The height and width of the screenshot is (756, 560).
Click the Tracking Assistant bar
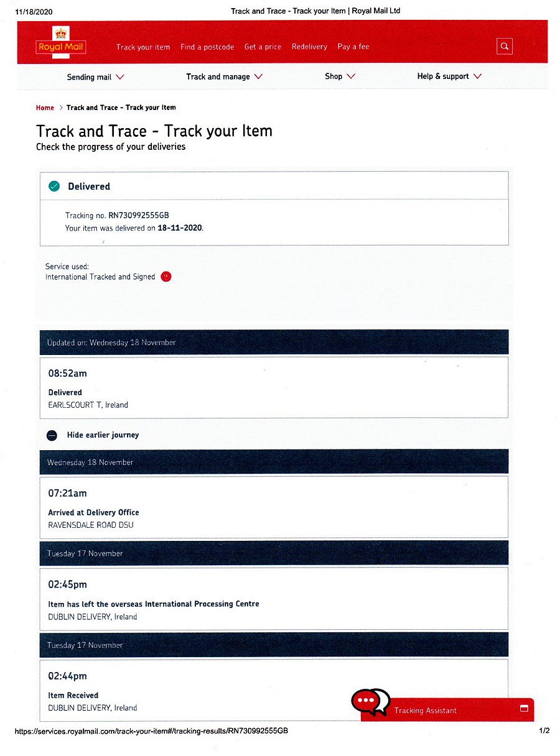pos(447,709)
